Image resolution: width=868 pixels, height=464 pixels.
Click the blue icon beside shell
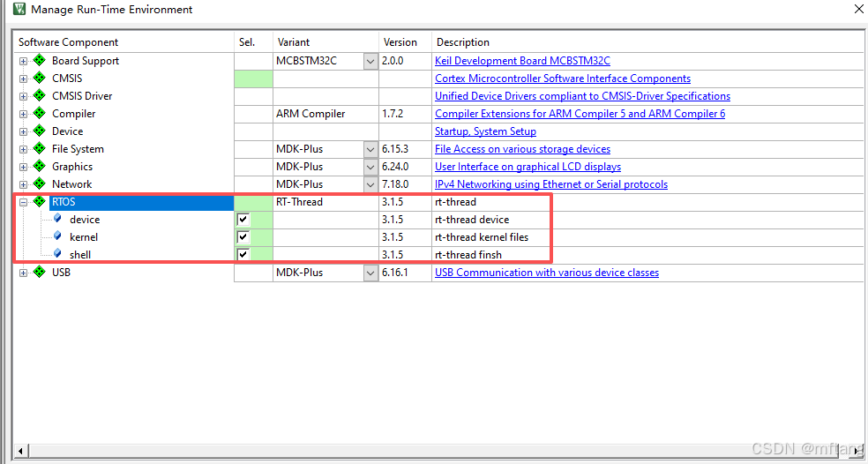(x=57, y=254)
